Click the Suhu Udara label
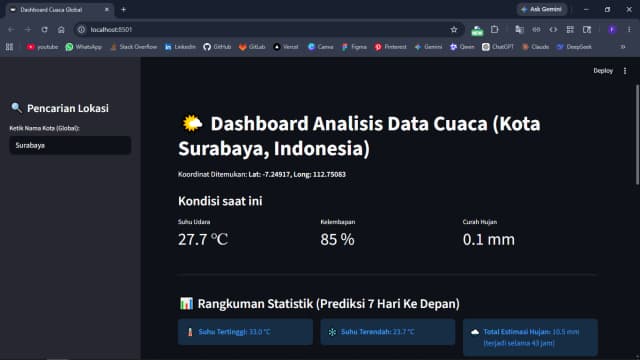The width and height of the screenshot is (640, 360). coord(194,222)
